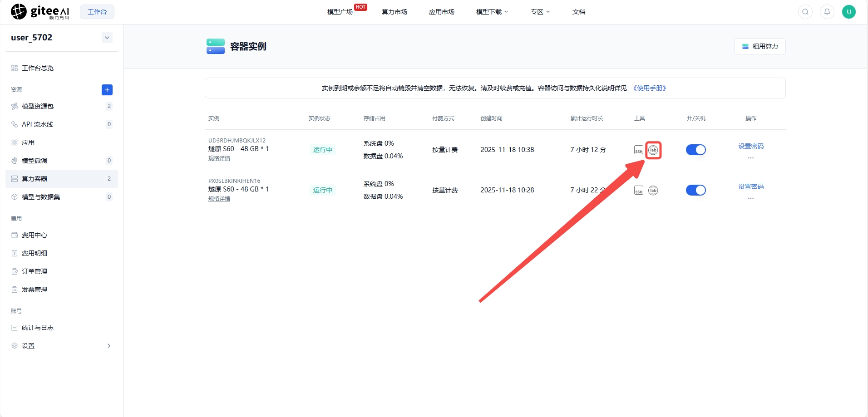This screenshot has width=868, height=417.
Task: Open the 模型下载 dropdown menu
Action: pyautogui.click(x=492, y=12)
